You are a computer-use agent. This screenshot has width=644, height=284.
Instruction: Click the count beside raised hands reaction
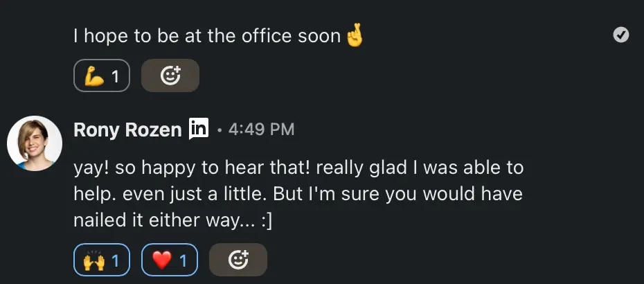pyautogui.click(x=116, y=261)
